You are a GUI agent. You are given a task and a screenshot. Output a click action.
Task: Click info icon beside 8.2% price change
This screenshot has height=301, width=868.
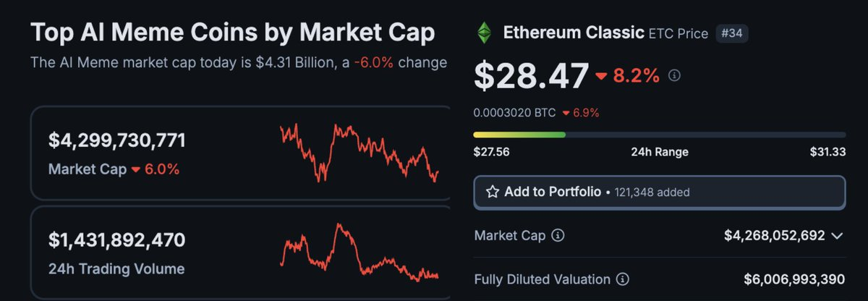tap(675, 75)
